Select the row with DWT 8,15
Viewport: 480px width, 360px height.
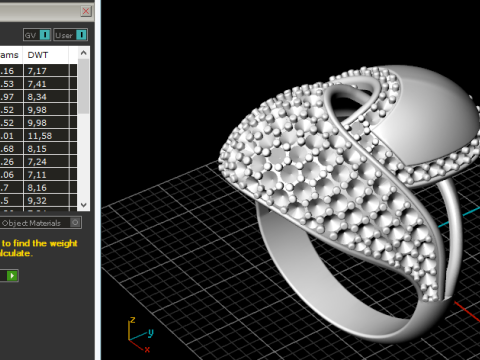click(38, 149)
